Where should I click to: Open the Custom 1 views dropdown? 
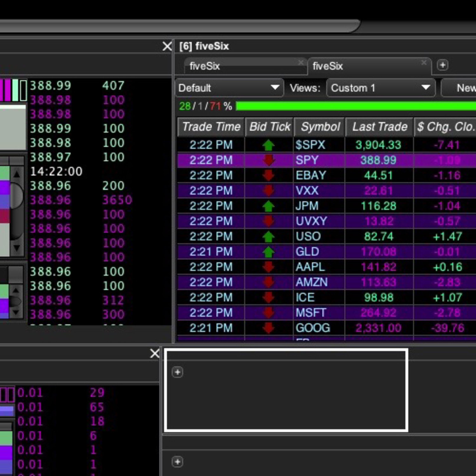381,88
